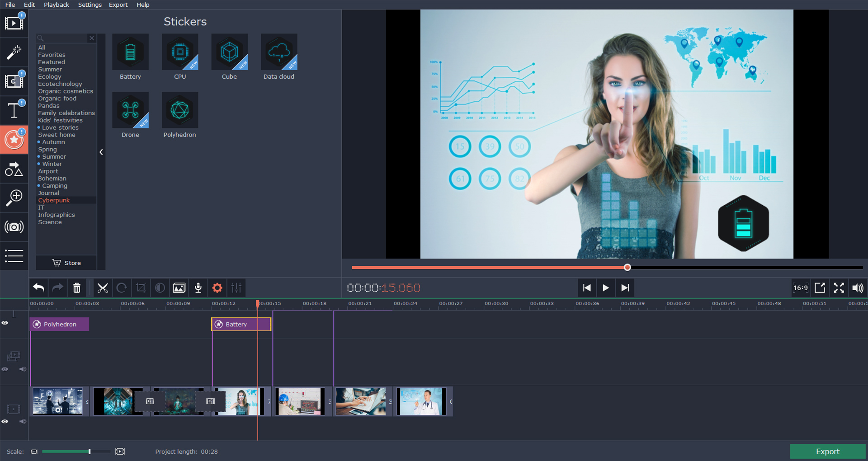
Task: Hide the sticker track using its eye toggle
Action: tap(5, 322)
